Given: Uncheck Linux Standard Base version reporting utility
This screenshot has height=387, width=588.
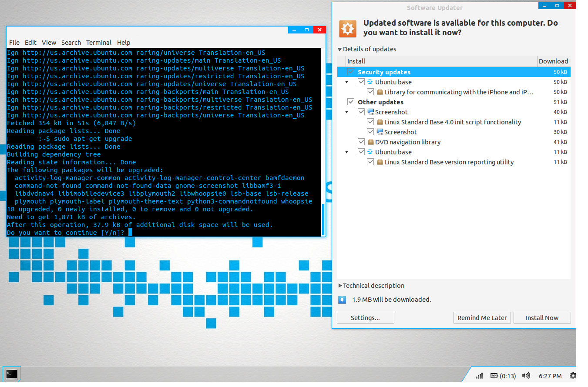Looking at the screenshot, I should [370, 162].
